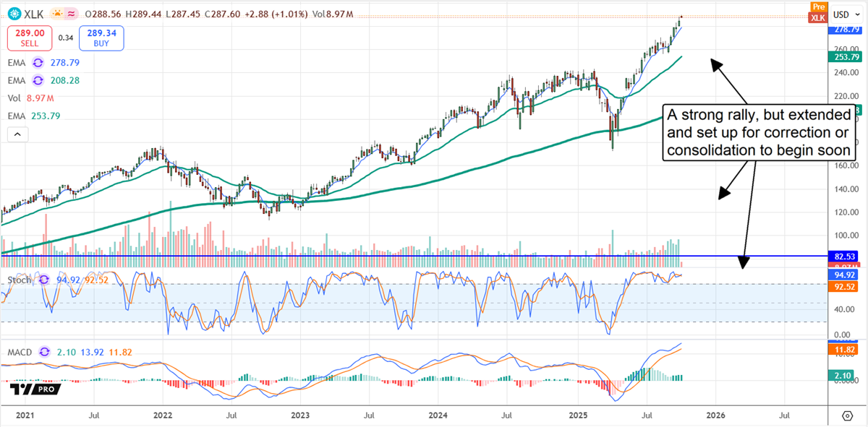
Task: Click the MACD indicator refresh icon
Action: pos(43,352)
